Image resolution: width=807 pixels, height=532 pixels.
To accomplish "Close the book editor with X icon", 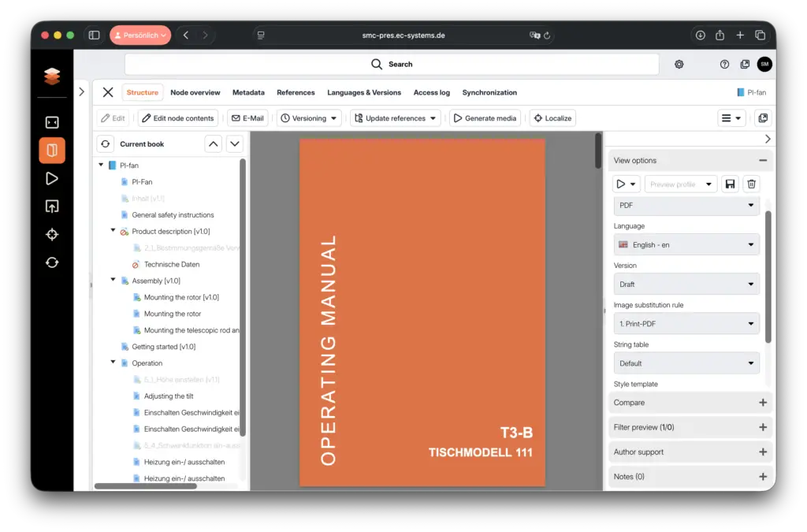I will pos(108,92).
